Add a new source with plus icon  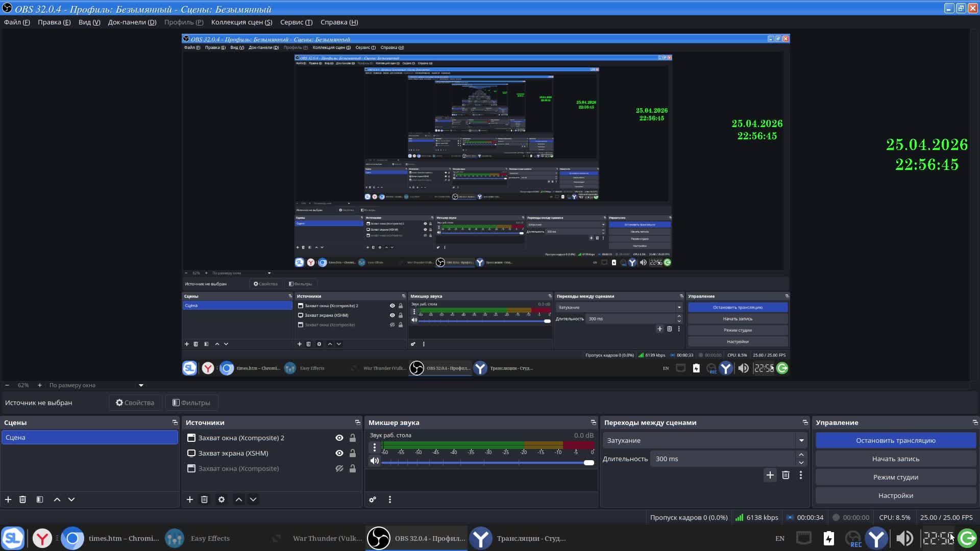pos(190,499)
